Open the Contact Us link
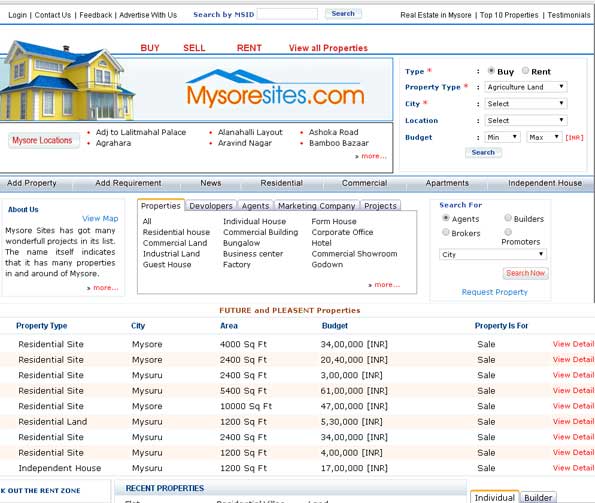Viewport: 595px width, 503px height. pyautogui.click(x=53, y=15)
